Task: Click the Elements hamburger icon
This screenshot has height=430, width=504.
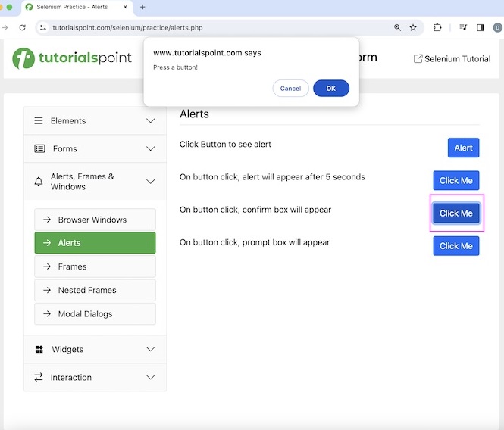Action: point(39,120)
